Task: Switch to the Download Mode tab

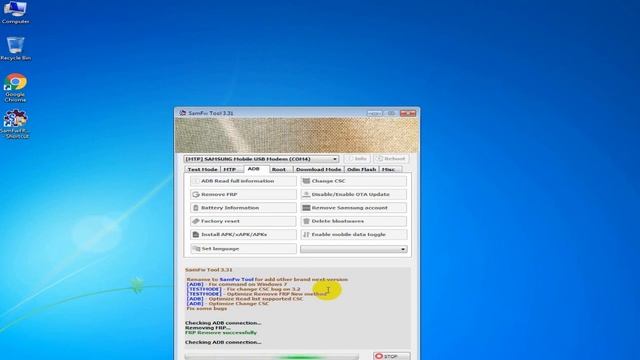Action: [318, 169]
